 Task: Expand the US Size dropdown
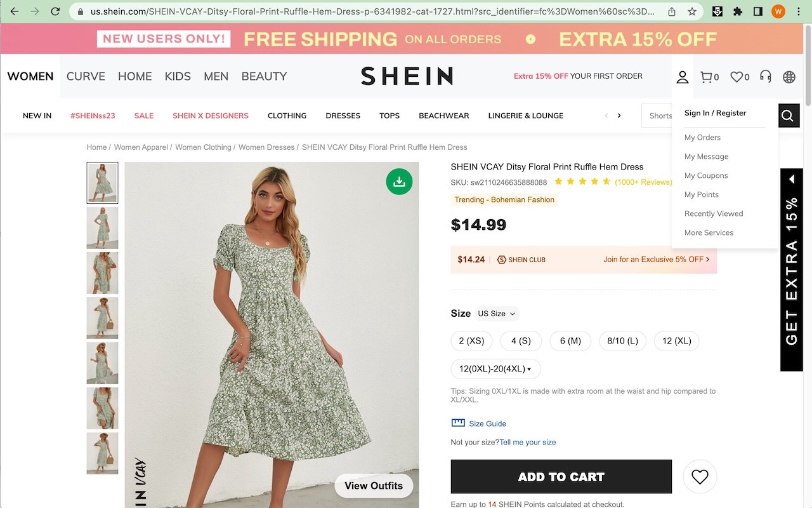(x=497, y=314)
